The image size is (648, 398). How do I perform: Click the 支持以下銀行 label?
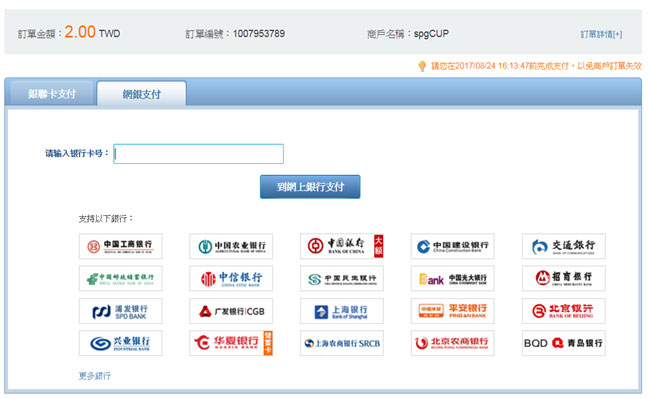tap(106, 219)
